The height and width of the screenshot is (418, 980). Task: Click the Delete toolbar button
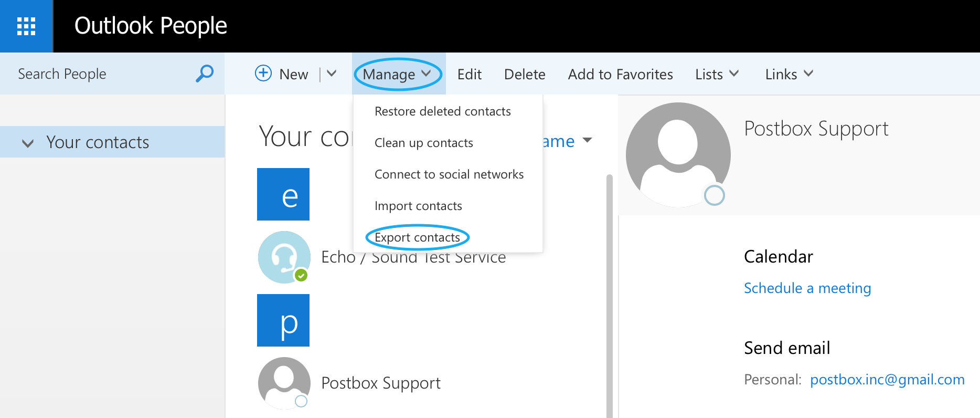click(524, 75)
